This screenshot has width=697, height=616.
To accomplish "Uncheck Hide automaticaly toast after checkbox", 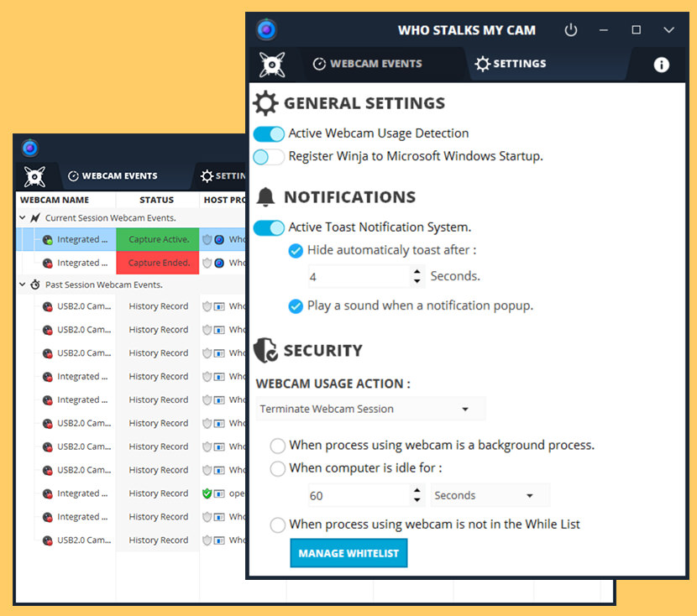I will pos(296,251).
